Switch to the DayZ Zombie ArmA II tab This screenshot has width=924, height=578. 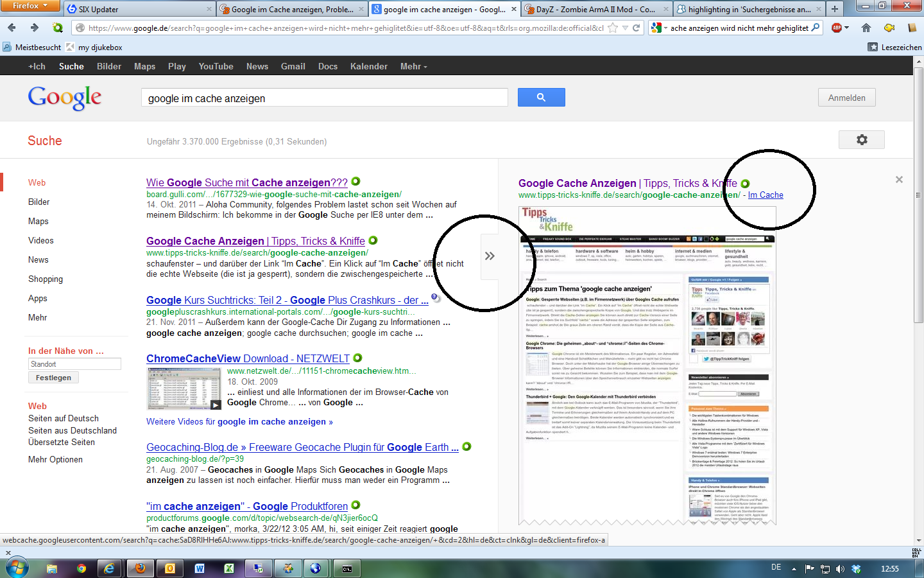597,9
